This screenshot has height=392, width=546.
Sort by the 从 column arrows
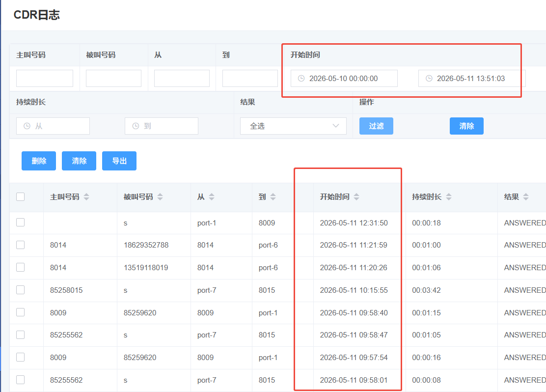212,197
